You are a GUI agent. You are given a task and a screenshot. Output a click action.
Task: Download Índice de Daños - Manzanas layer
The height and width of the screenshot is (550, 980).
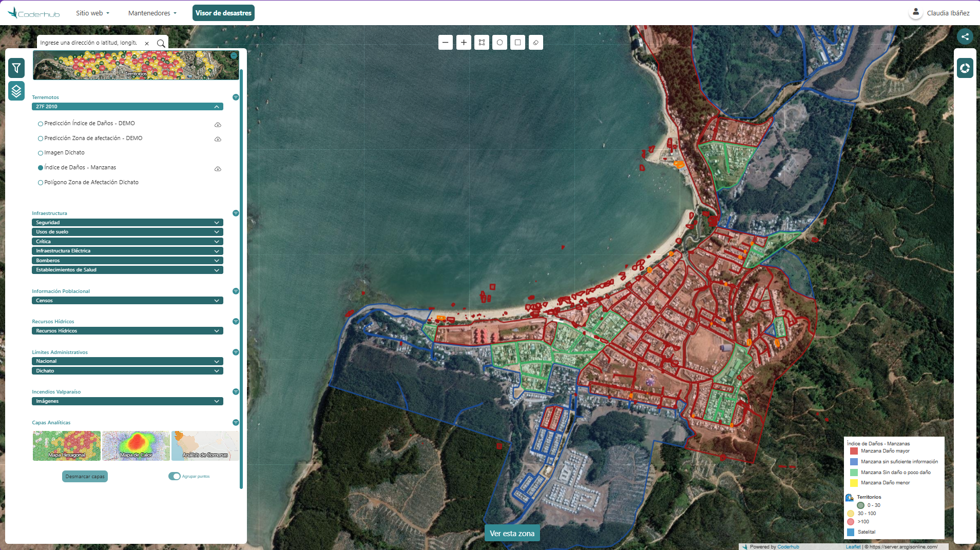pos(218,169)
